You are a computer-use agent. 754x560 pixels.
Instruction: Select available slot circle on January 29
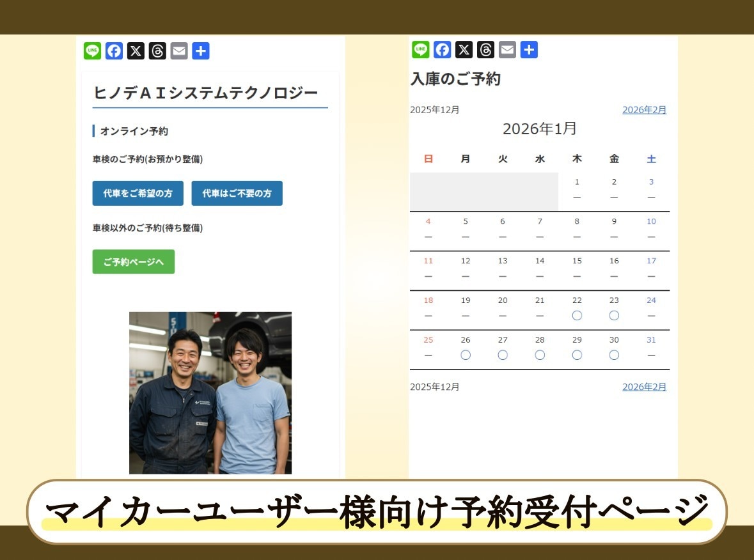577,355
